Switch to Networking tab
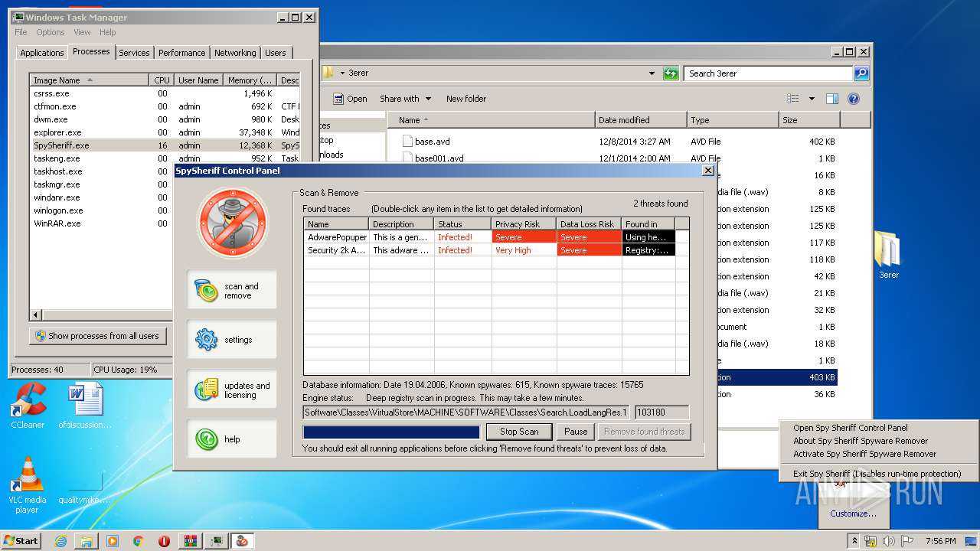Viewport: 980px width, 551px height. click(x=235, y=53)
